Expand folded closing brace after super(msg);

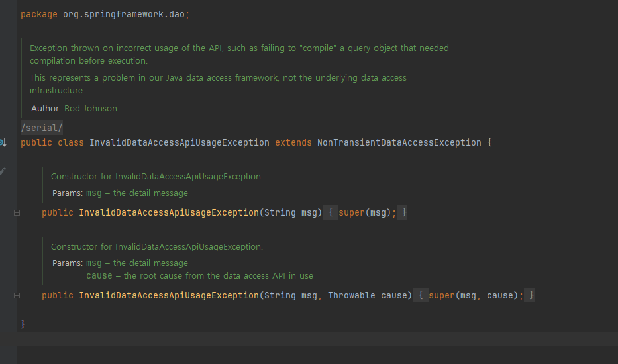click(x=403, y=212)
